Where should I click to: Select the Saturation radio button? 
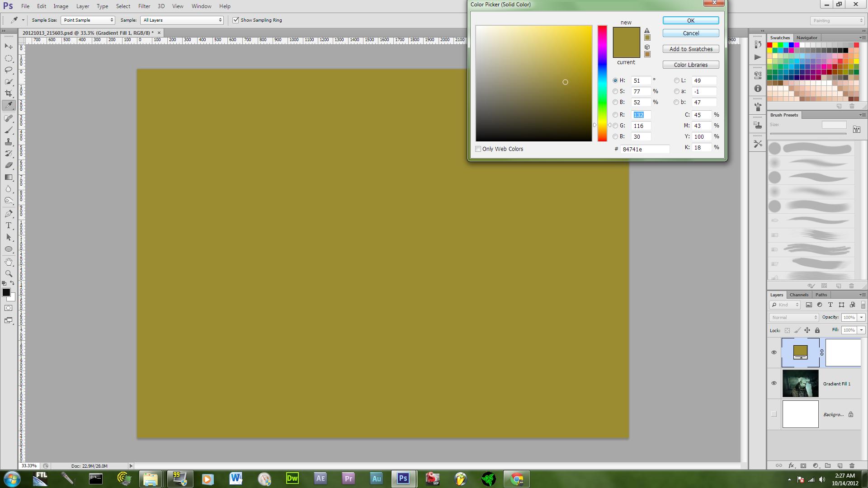pos(615,91)
